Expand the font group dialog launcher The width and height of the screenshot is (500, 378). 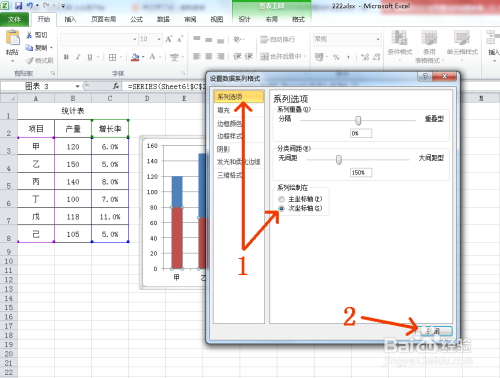[x=183, y=73]
